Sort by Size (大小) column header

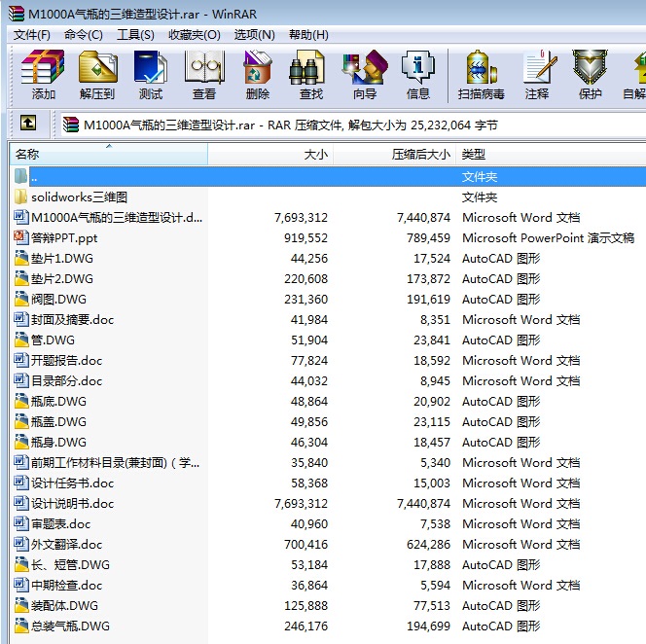coord(270,154)
